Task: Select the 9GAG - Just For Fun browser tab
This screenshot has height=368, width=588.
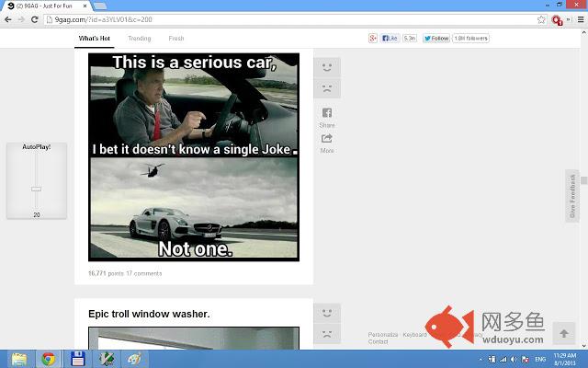Action: pos(44,6)
